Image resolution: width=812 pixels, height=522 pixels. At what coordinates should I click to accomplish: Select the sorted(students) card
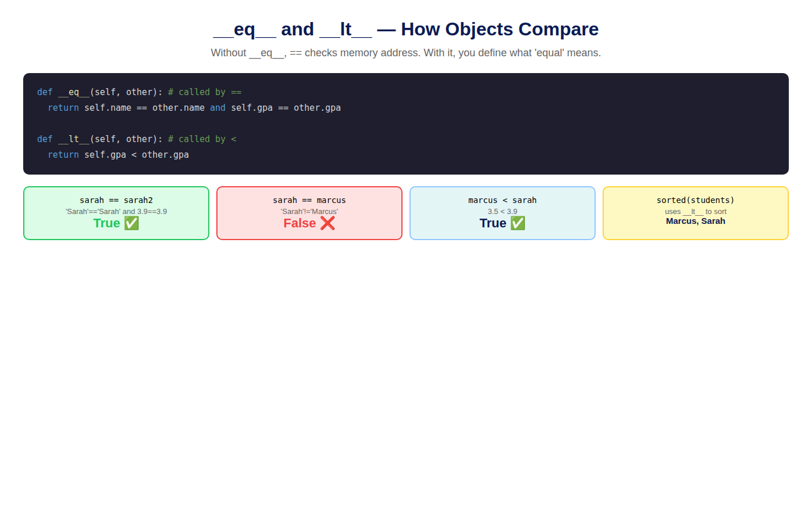[695, 213]
